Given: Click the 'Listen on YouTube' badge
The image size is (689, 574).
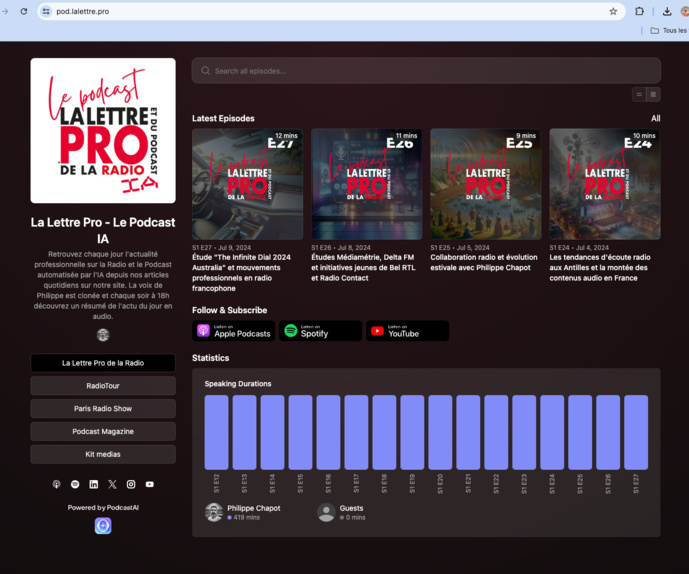Looking at the screenshot, I should (407, 331).
